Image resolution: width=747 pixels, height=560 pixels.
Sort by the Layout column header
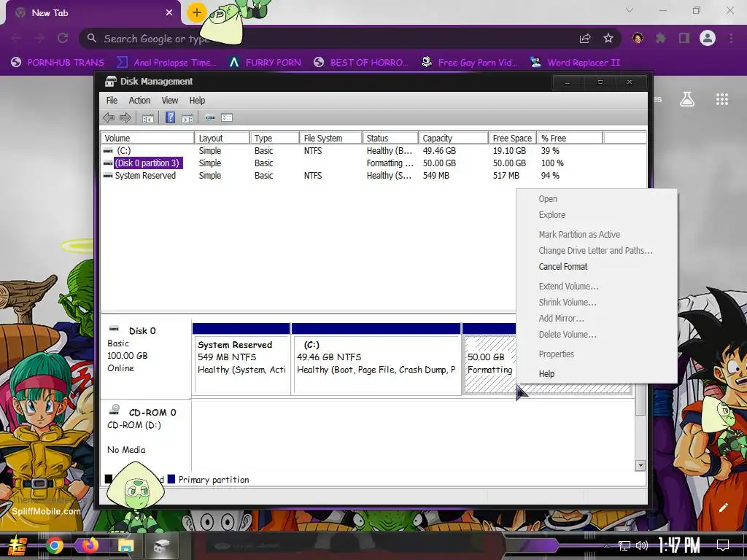(222, 138)
